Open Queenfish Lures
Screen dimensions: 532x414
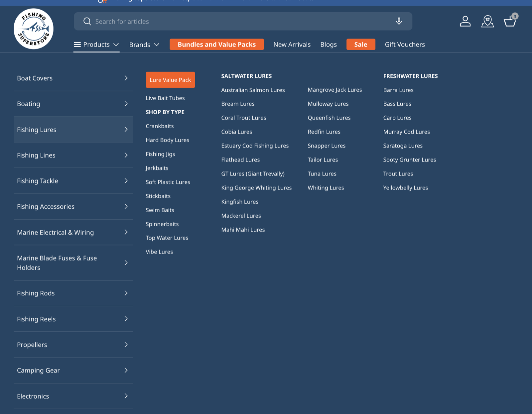329,118
